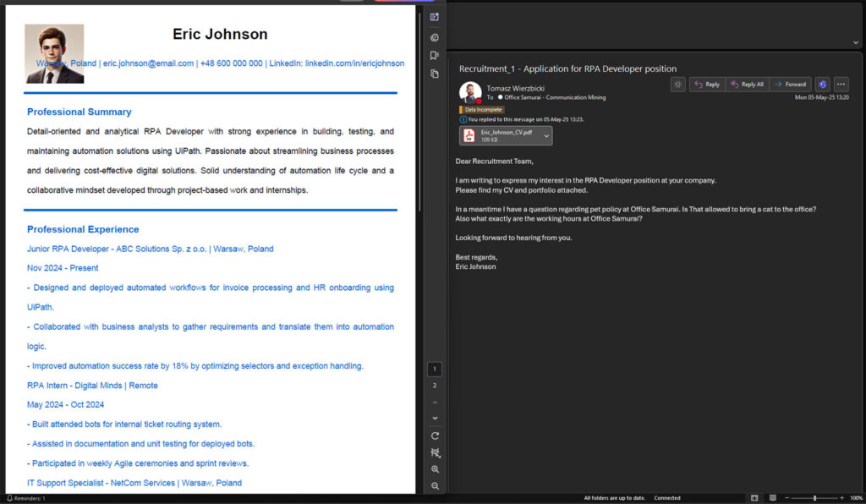This screenshot has height=504, width=866.
Task: Open more actions ellipsis in email header
Action: click(841, 85)
